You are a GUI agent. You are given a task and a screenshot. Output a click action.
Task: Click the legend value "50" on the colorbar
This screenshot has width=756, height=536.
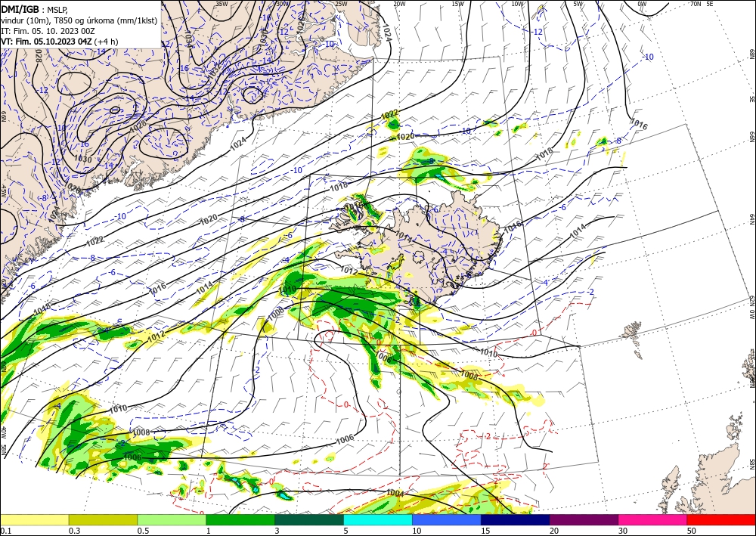pos(692,531)
